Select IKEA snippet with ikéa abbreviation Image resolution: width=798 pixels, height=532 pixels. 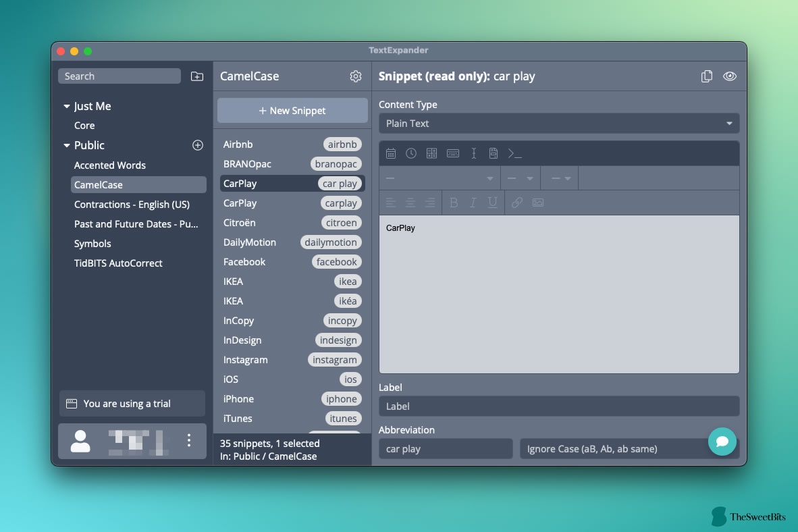(x=292, y=301)
